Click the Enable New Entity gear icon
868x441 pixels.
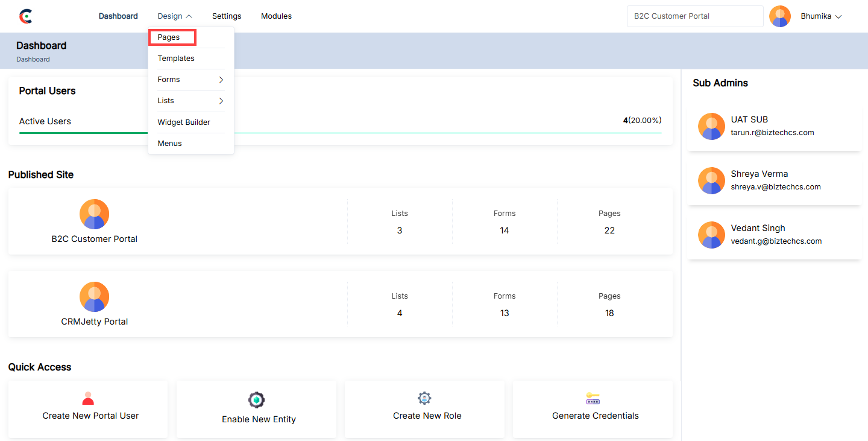pos(257,400)
